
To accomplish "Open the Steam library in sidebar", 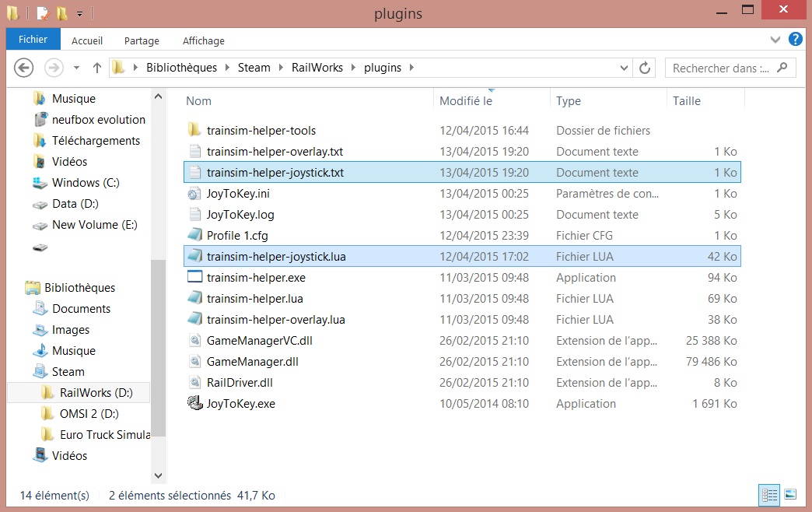I will coord(68,372).
